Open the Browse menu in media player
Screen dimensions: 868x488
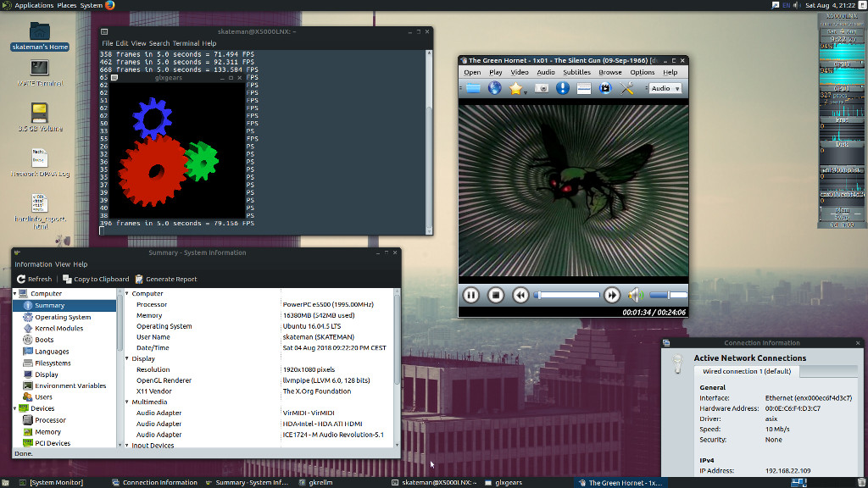610,73
